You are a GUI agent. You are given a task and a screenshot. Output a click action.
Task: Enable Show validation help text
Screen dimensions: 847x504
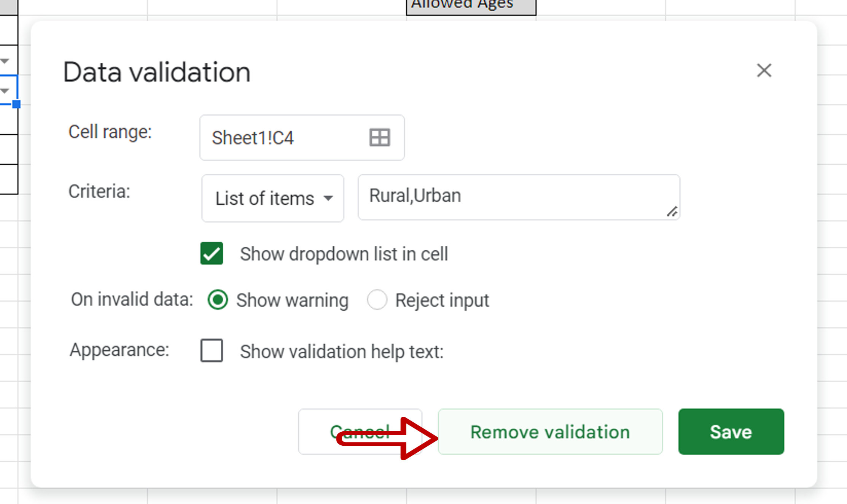coord(212,351)
